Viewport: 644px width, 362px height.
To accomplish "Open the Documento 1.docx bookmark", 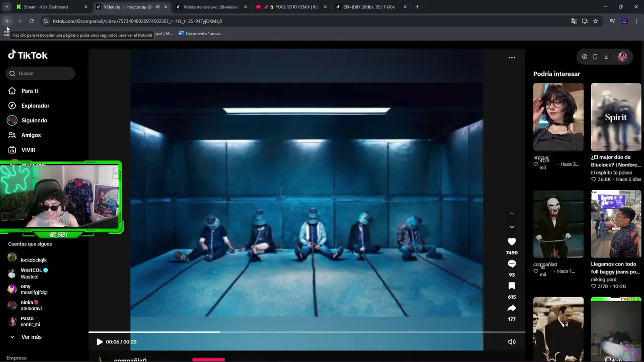I will point(200,33).
